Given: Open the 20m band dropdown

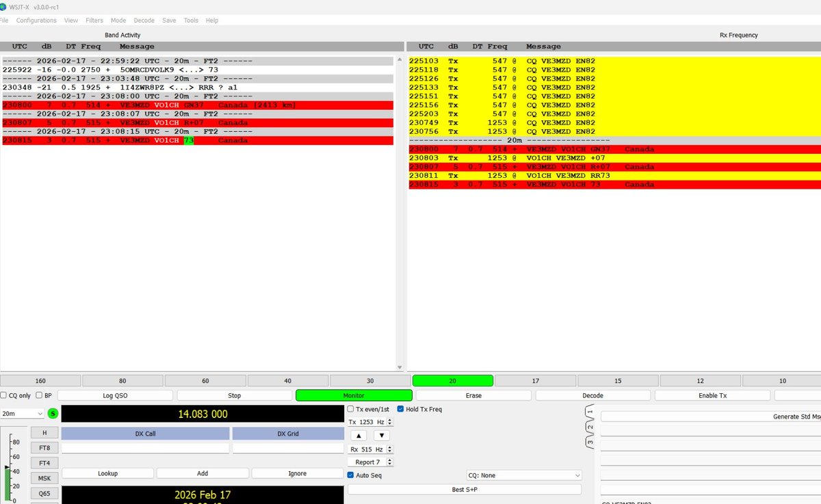Looking at the screenshot, I should 23,414.
